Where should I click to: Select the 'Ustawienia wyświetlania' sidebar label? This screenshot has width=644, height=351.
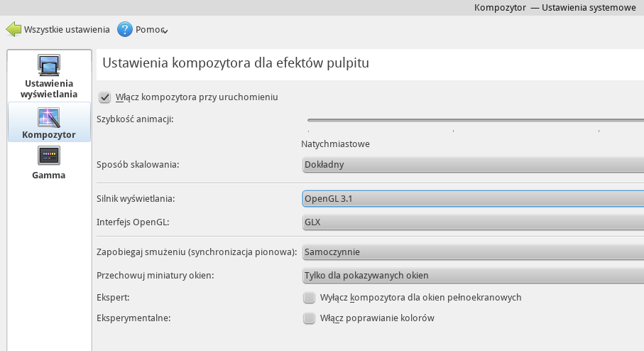[x=49, y=88]
